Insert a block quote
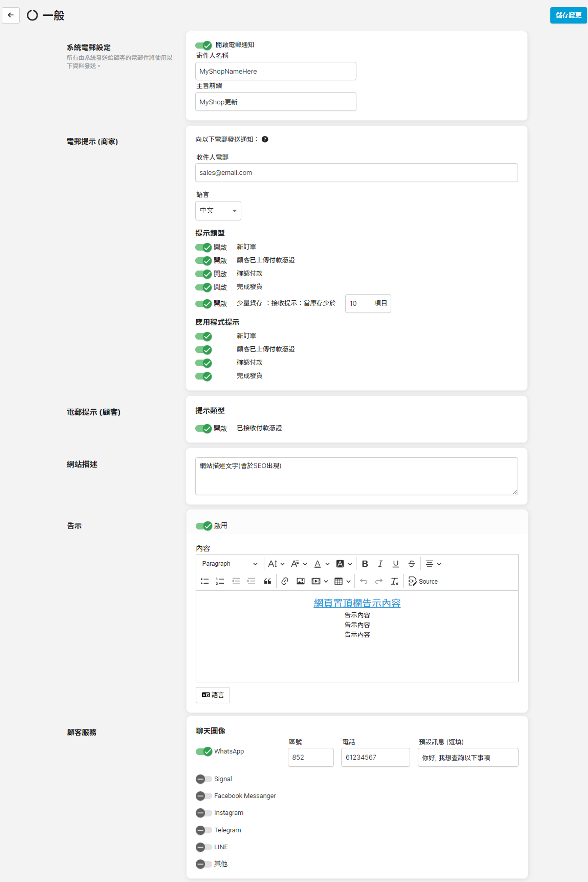This screenshot has width=588, height=882. pyautogui.click(x=267, y=581)
